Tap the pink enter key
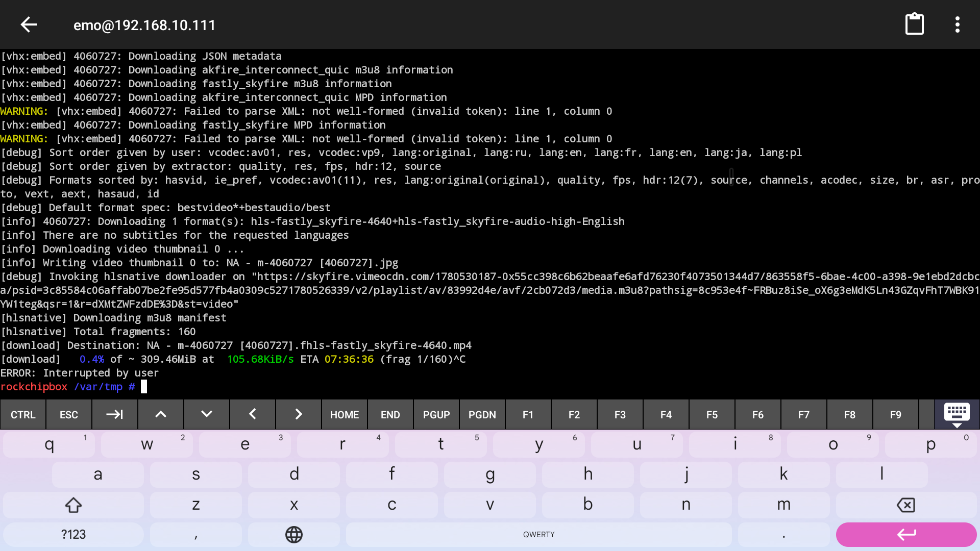 pyautogui.click(x=906, y=535)
